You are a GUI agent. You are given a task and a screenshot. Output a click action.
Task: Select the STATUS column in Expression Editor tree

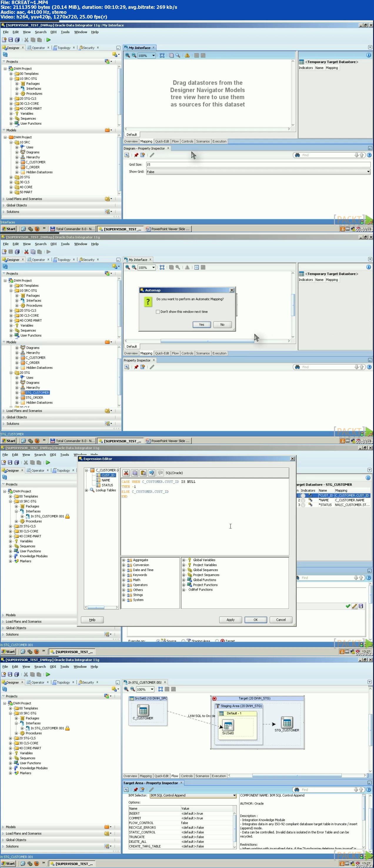tap(107, 485)
